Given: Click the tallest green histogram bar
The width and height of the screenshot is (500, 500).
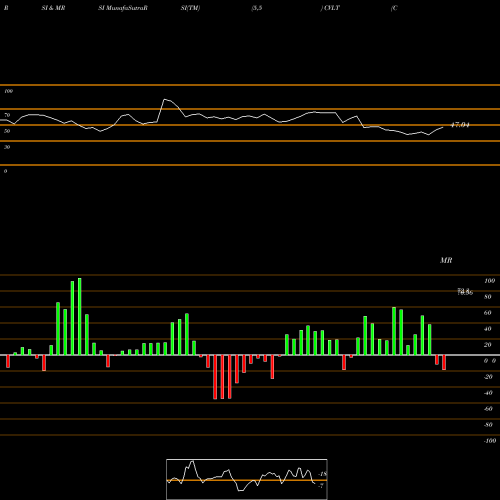Looking at the screenshot, I should [80, 316].
